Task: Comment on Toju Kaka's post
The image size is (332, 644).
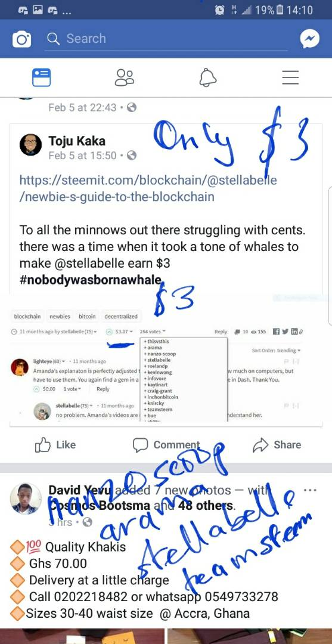Action: [166, 445]
